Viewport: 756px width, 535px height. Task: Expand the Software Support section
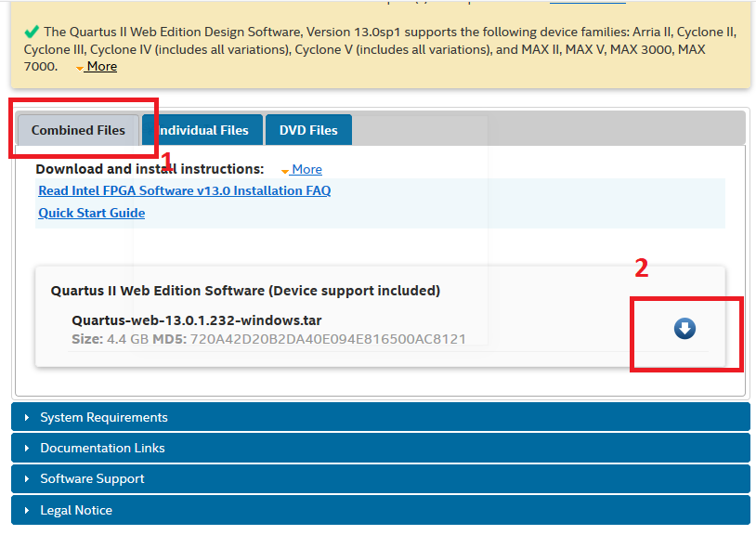click(x=381, y=478)
